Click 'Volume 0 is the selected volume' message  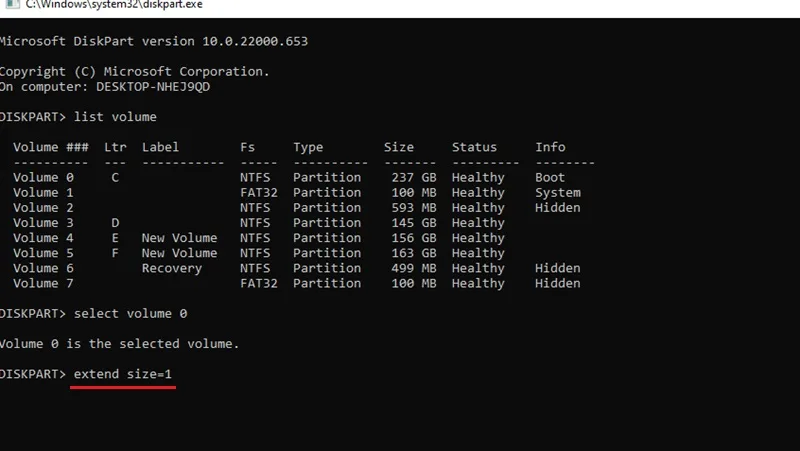click(x=119, y=344)
